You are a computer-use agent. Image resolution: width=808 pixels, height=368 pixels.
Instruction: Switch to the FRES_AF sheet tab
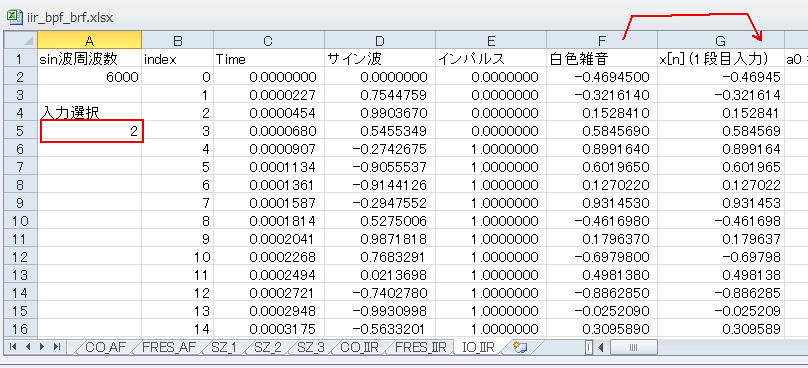(169, 347)
